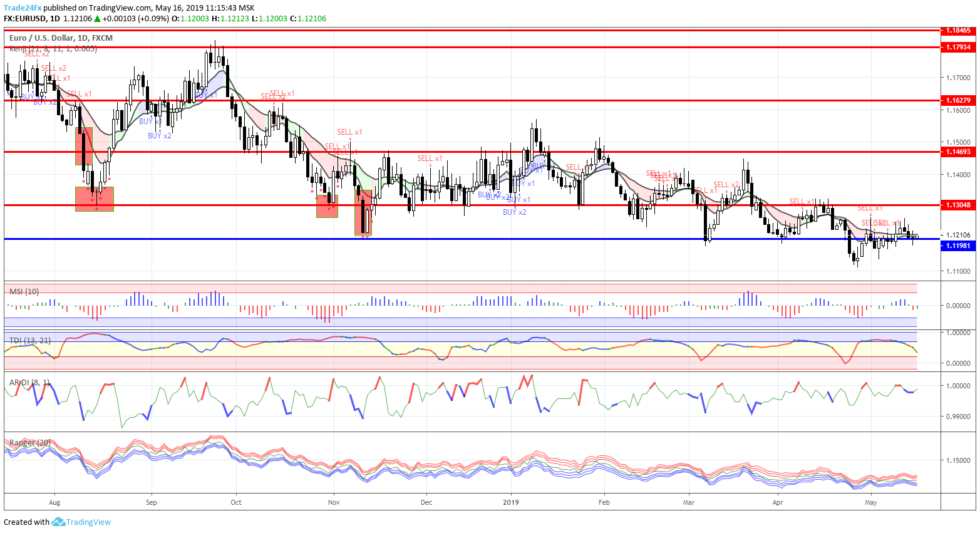
Task: Click the Euro / U.S. Dollar chart title
Action: [61, 38]
